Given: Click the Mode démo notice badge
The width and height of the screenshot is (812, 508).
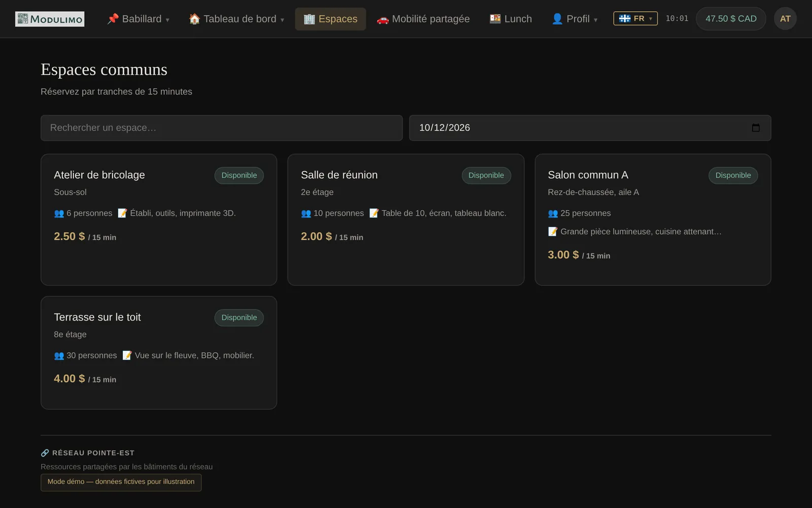Looking at the screenshot, I should coord(121,482).
